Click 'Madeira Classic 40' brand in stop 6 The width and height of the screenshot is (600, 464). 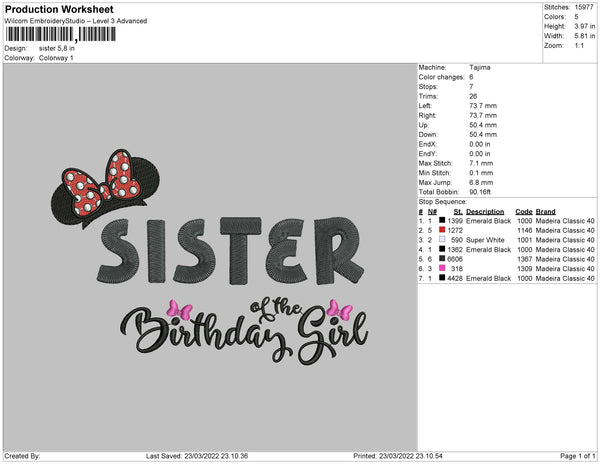tap(565, 269)
